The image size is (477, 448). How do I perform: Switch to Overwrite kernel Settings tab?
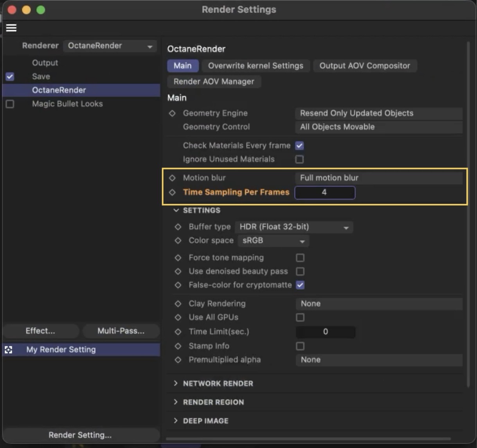point(256,66)
